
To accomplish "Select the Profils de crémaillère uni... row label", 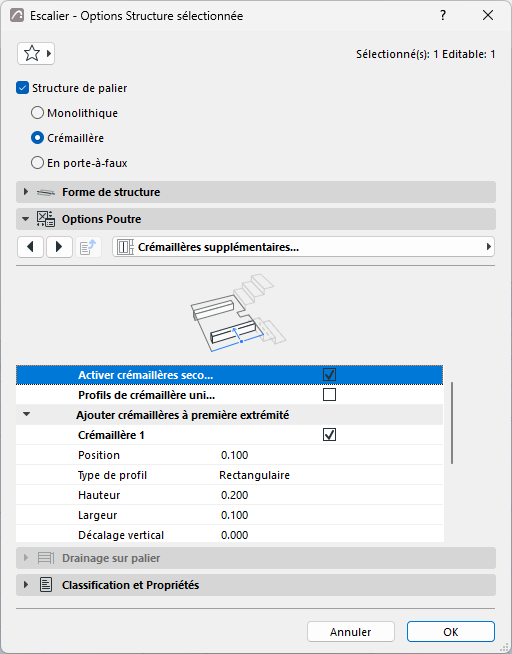I will (146, 395).
